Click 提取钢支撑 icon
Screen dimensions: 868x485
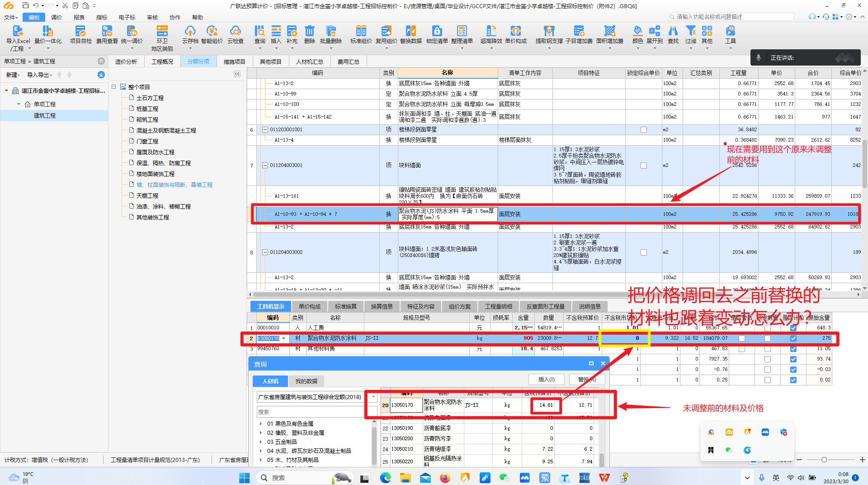point(549,34)
